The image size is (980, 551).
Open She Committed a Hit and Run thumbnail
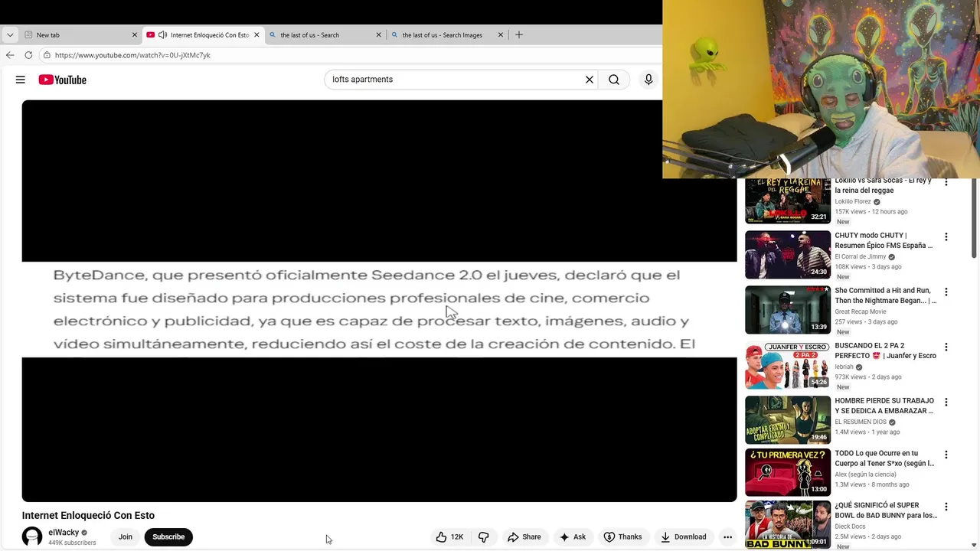pyautogui.click(x=788, y=310)
